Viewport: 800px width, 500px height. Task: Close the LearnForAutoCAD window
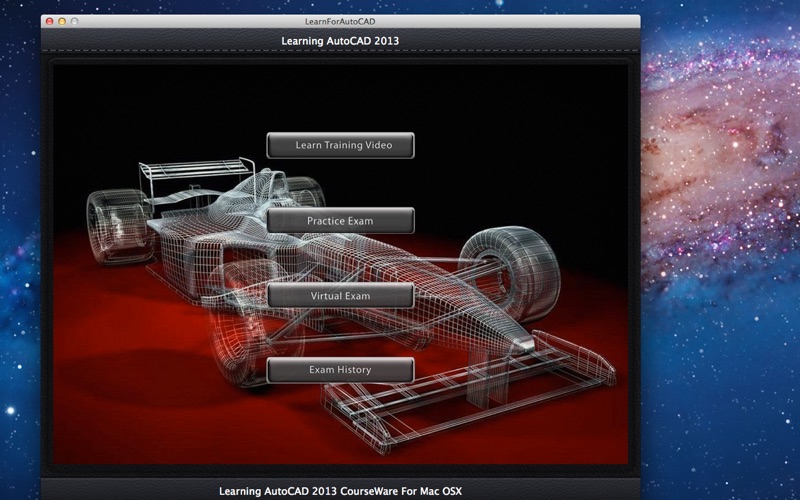point(50,21)
